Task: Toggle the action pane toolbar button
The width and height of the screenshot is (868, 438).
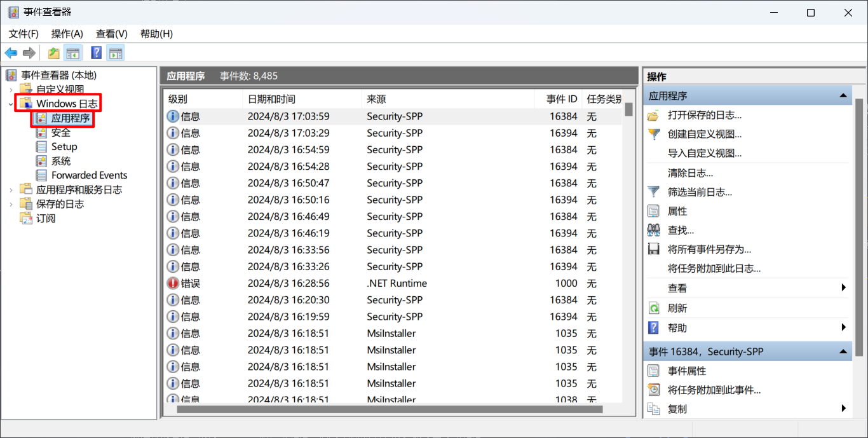Action: [116, 53]
